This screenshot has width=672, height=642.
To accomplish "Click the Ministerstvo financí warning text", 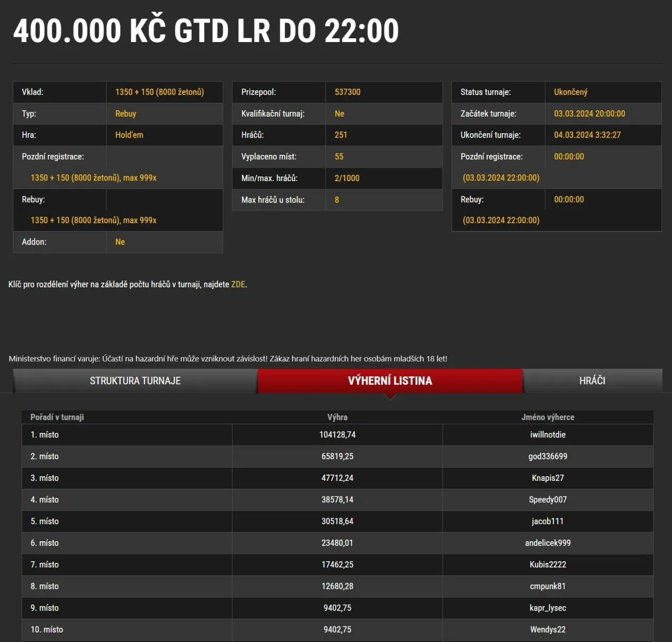I will point(228,359).
